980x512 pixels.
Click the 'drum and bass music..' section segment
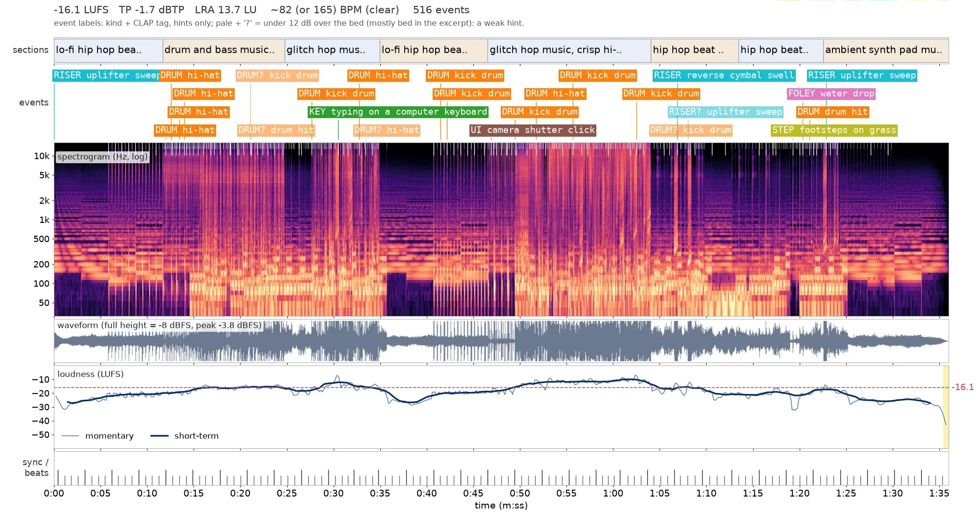[223, 50]
